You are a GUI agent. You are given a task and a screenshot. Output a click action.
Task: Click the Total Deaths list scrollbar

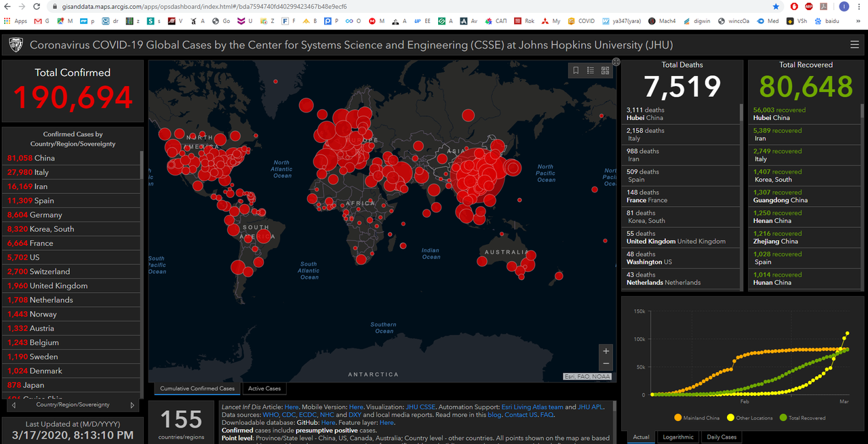click(x=741, y=114)
